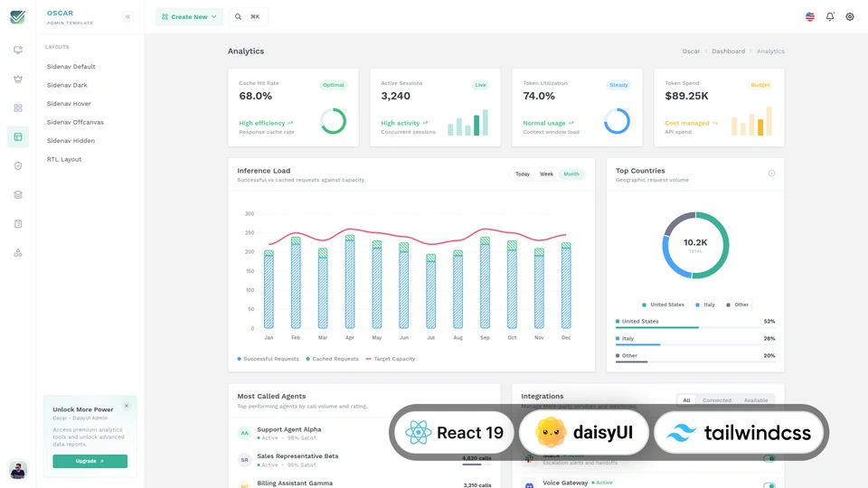The height and width of the screenshot is (488, 868).
Task: Open the notifications bell
Action: click(x=830, y=16)
